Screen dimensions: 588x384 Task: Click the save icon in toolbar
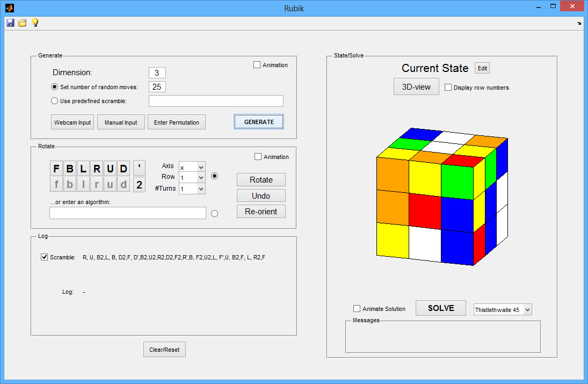pos(10,23)
